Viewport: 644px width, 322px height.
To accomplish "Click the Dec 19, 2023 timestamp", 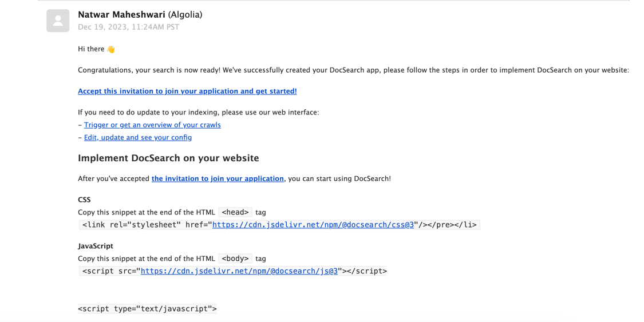I will 129,27.
